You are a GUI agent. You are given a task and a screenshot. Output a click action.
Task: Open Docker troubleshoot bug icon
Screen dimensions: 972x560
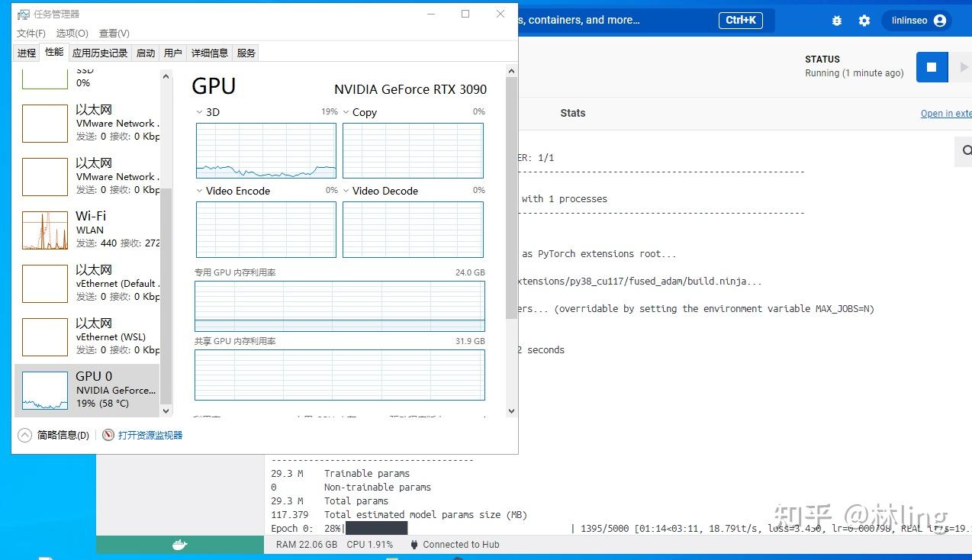click(x=837, y=21)
